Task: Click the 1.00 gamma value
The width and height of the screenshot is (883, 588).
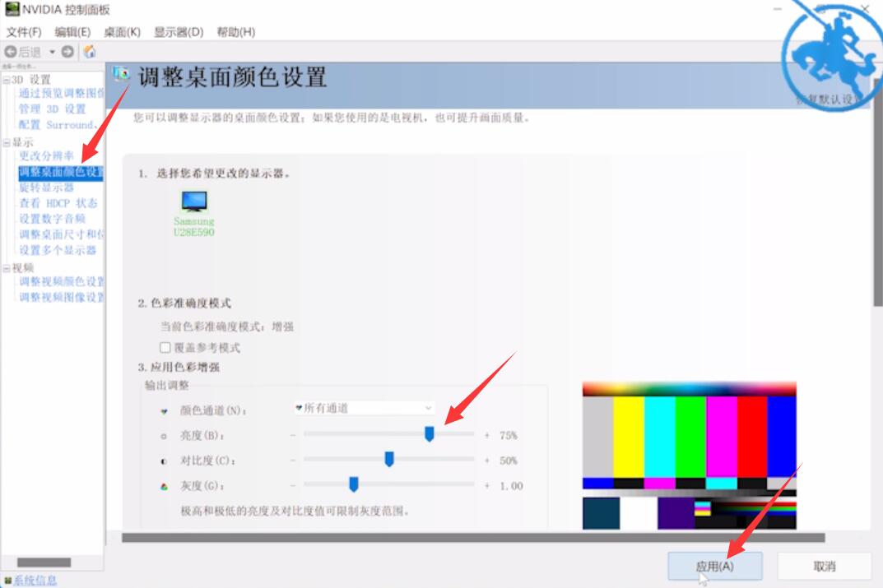Action: click(511, 485)
